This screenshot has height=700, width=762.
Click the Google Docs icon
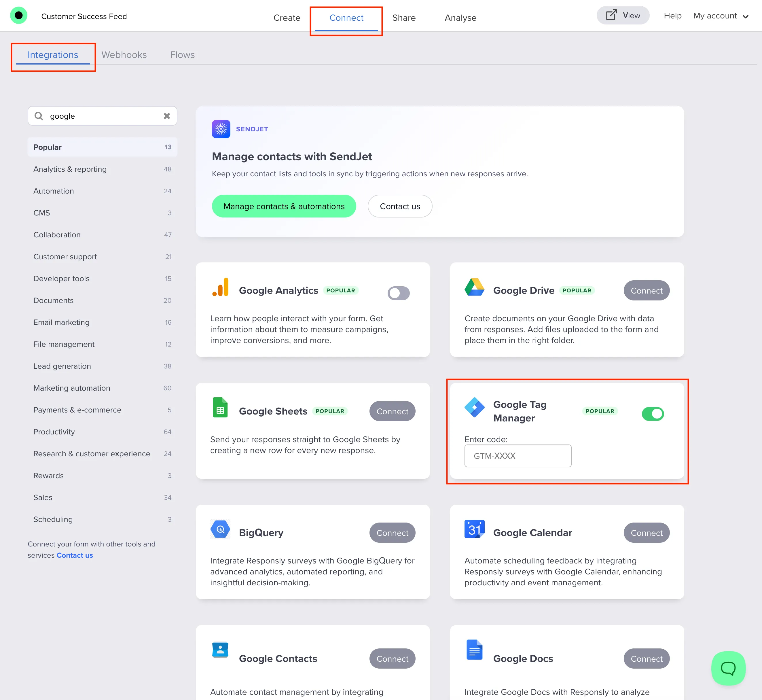coord(475,650)
